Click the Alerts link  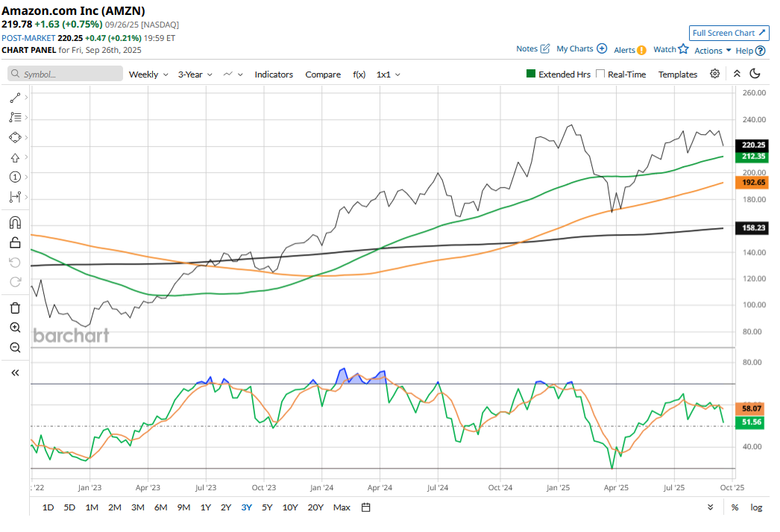(x=624, y=50)
